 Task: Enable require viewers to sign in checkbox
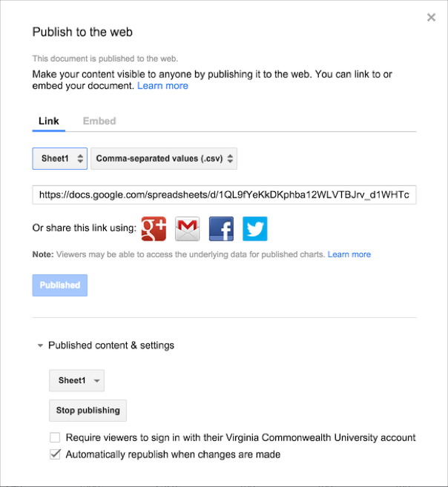pos(55,437)
